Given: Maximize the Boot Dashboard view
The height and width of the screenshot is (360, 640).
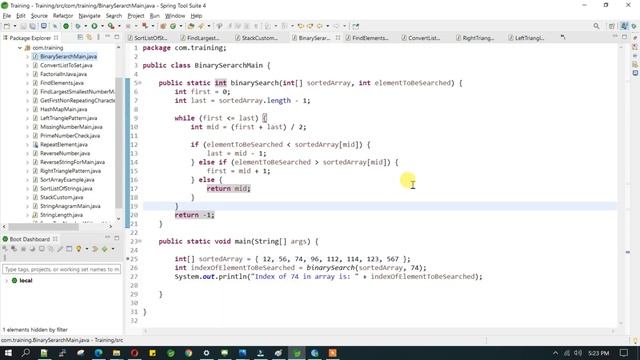Looking at the screenshot, I should pyautogui.click(x=117, y=238).
